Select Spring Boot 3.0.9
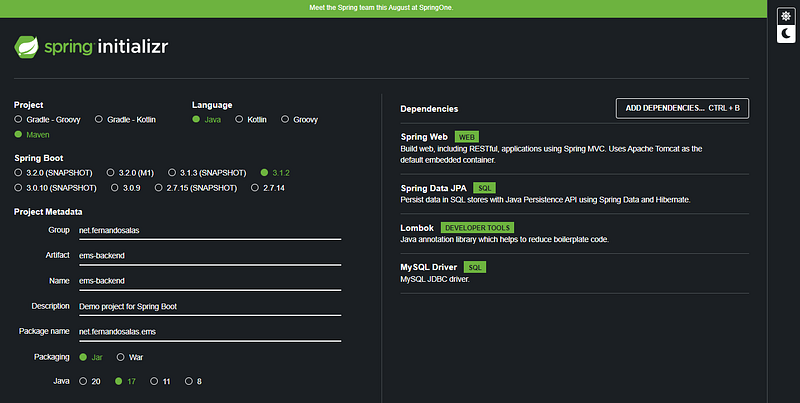 [126, 188]
